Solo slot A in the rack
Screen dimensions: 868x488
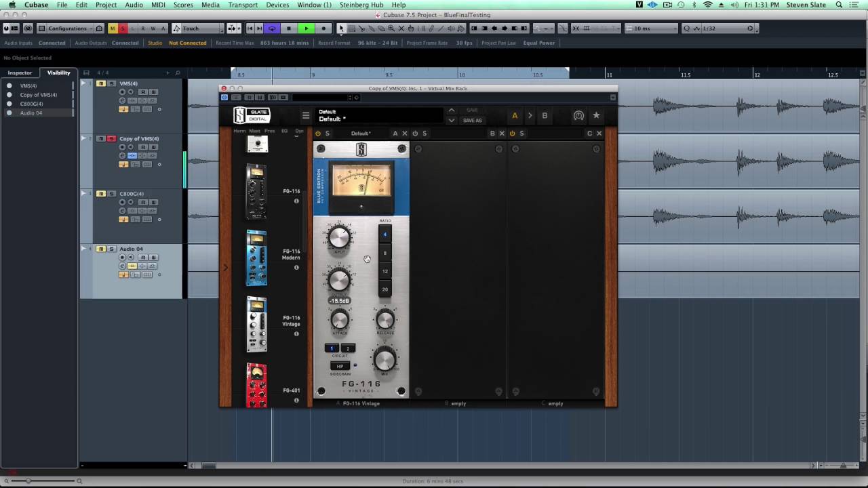coord(327,134)
